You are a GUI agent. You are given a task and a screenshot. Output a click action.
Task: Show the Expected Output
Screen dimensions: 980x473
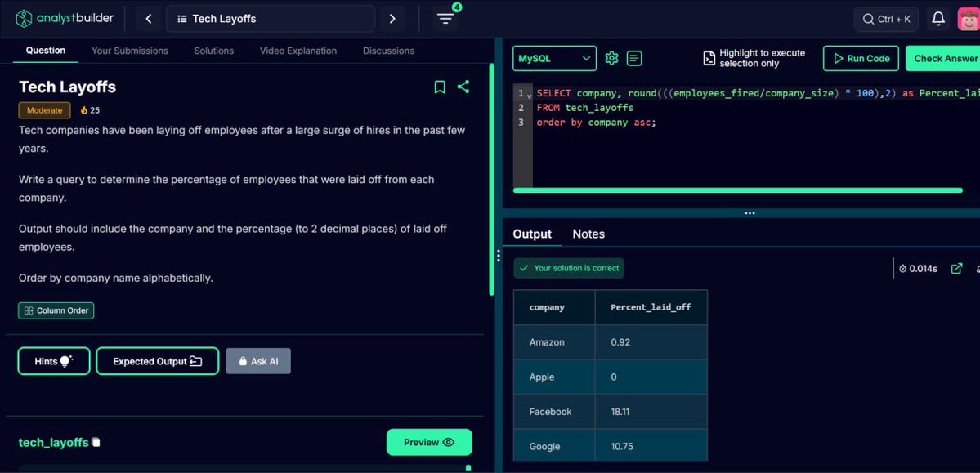pyautogui.click(x=158, y=361)
